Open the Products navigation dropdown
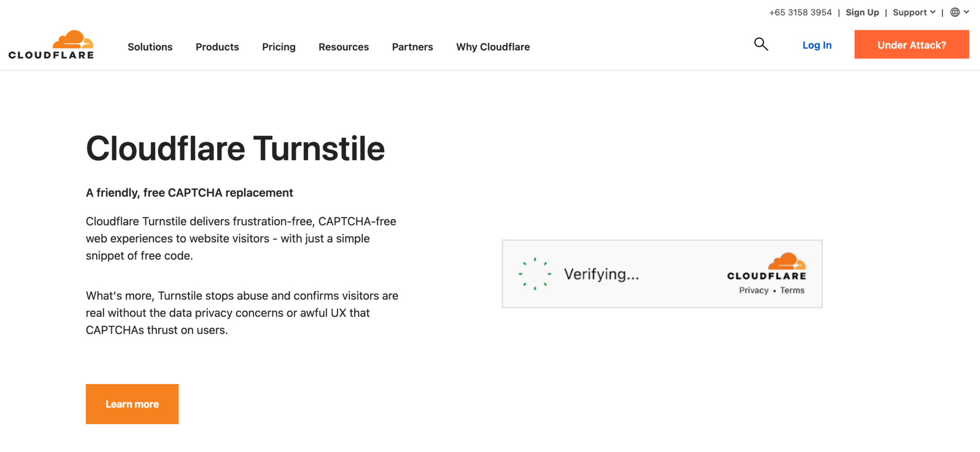Image resolution: width=980 pixels, height=452 pixels. point(217,47)
